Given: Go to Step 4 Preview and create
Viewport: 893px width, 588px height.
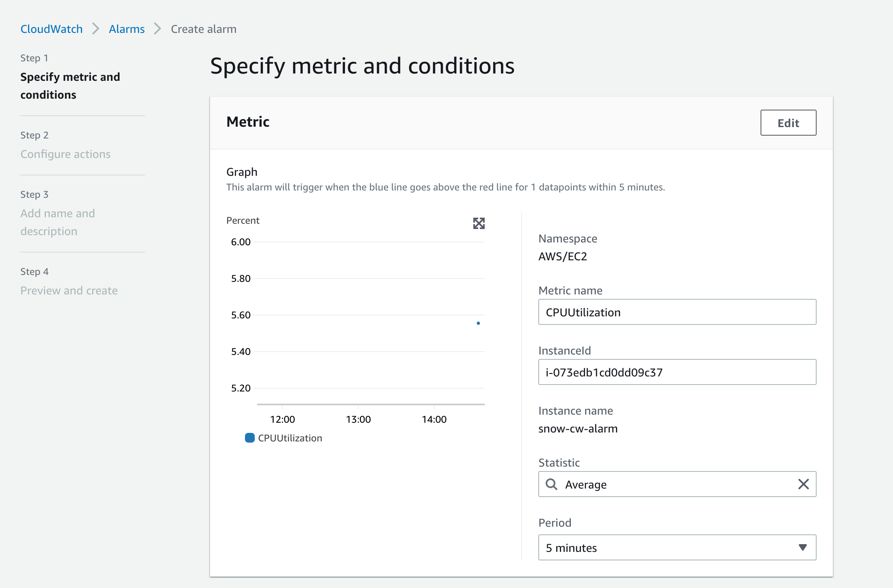Looking at the screenshot, I should coord(69,290).
